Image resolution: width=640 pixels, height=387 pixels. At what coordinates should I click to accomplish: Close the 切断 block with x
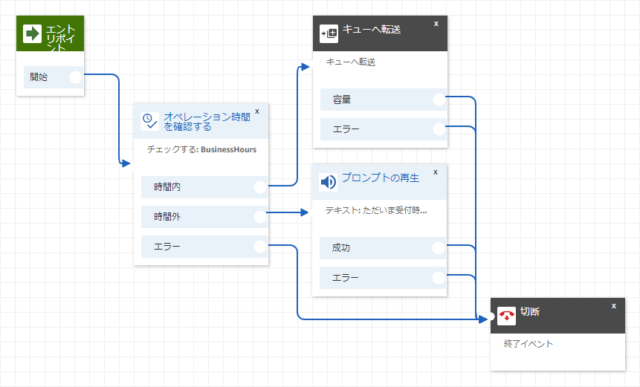pos(614,306)
